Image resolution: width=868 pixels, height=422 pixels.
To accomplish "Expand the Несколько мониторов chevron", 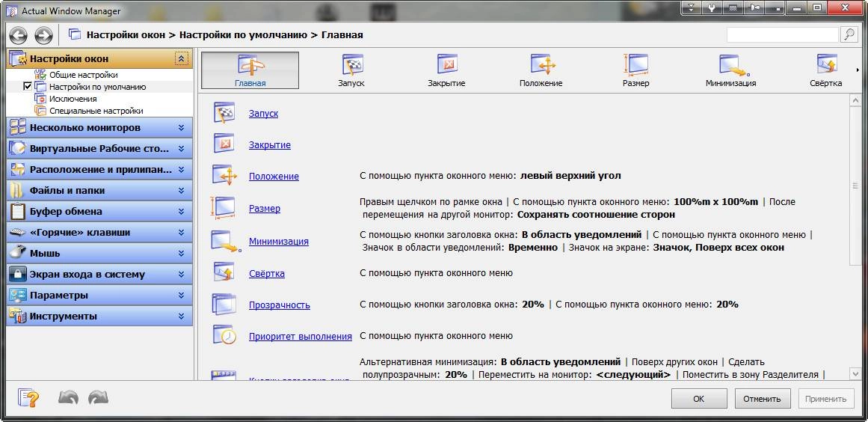I will [181, 127].
